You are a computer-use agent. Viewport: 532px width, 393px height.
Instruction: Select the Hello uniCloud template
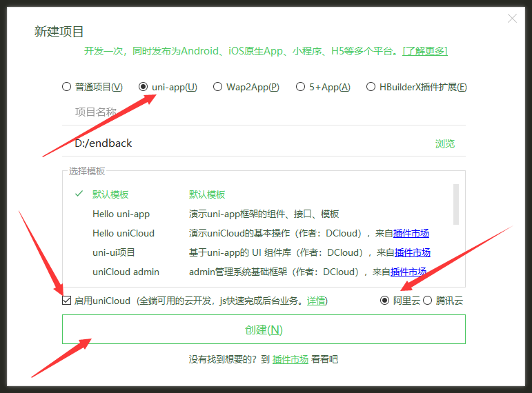(x=124, y=233)
